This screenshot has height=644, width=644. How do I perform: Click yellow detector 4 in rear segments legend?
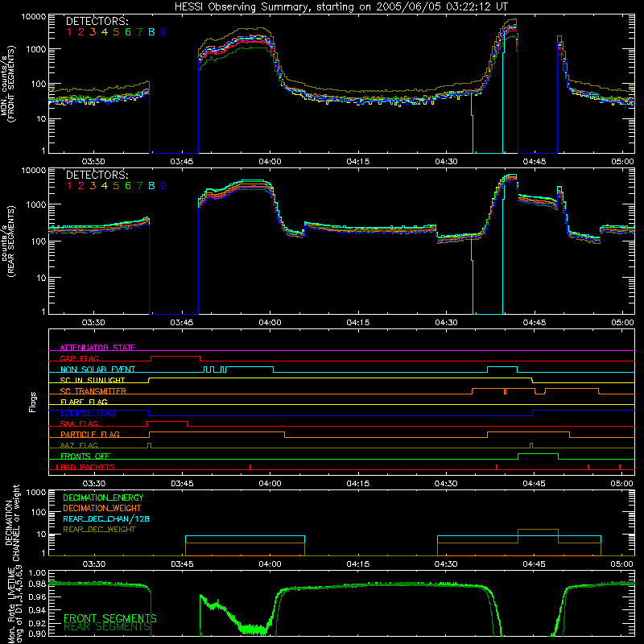tap(105, 186)
